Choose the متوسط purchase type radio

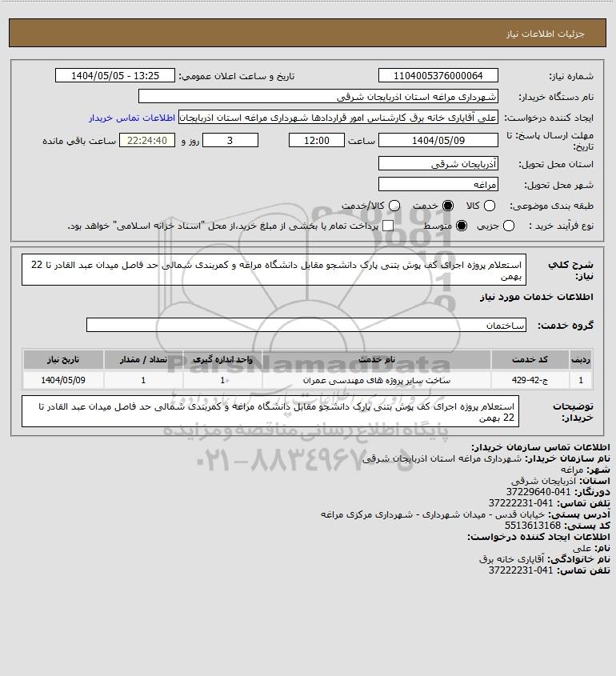pyautogui.click(x=462, y=226)
